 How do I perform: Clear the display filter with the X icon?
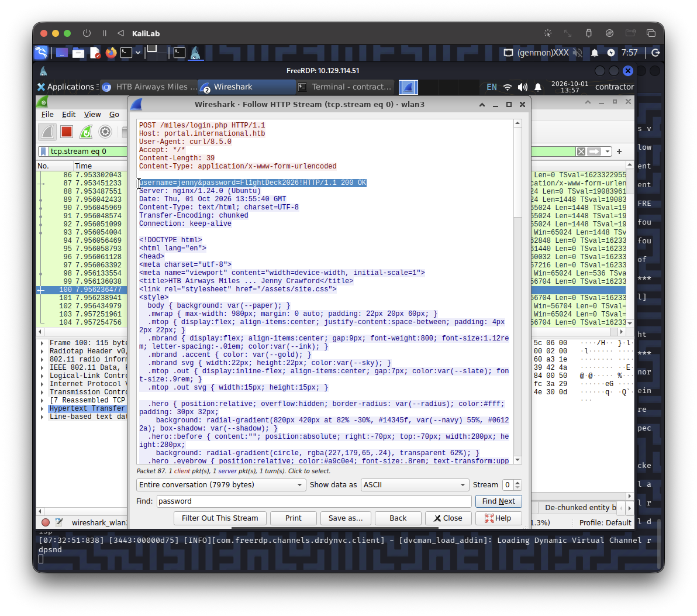(581, 152)
